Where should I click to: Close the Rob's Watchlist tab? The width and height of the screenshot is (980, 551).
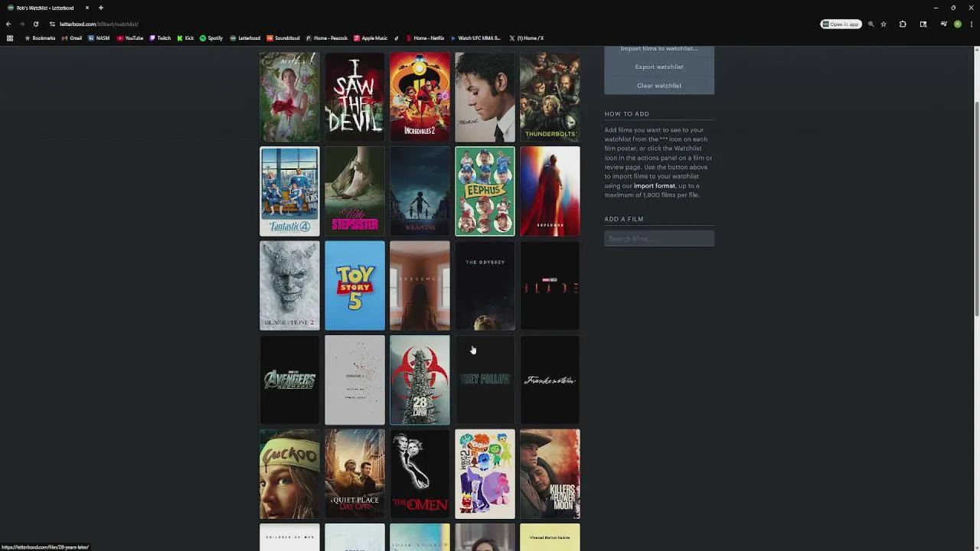coord(87,8)
